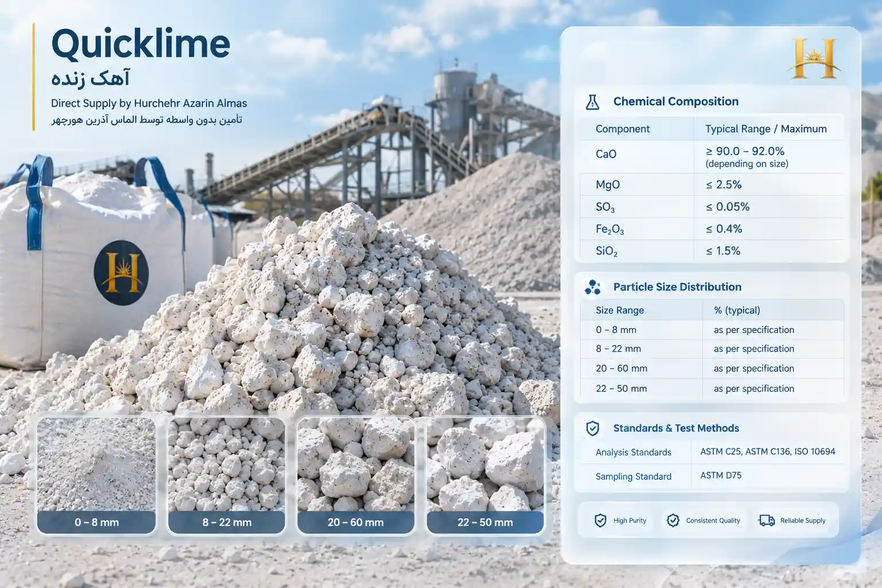
Task: Click the '≤ 0.4%' value
Action: (x=724, y=229)
